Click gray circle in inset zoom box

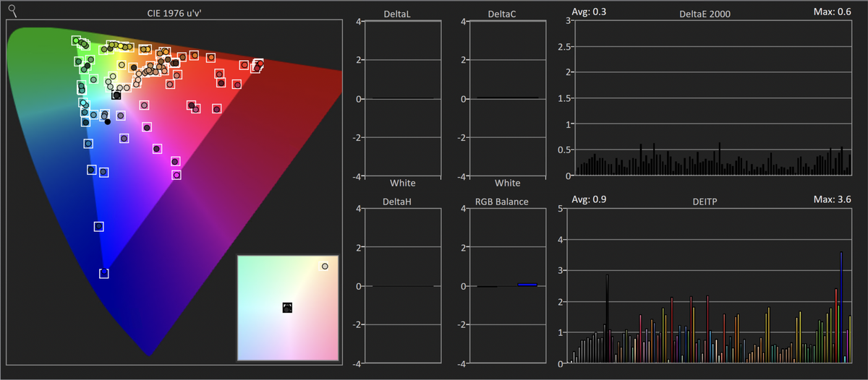tap(325, 267)
